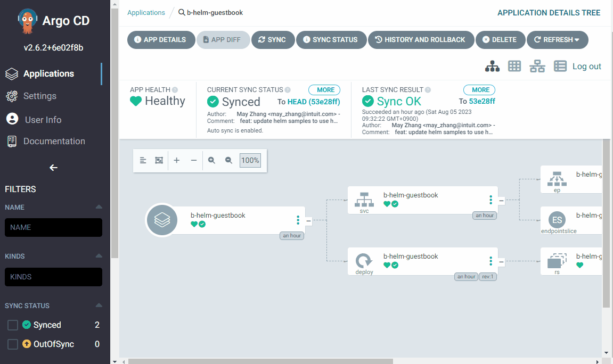Switch to pods grid view icon
This screenshot has width=613, height=364.
point(514,67)
